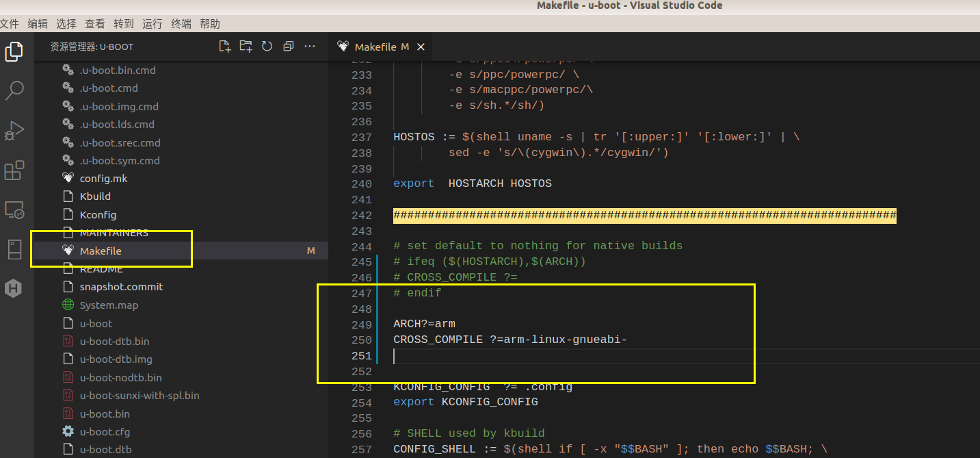Close the Makefile editor tab

pyautogui.click(x=421, y=47)
